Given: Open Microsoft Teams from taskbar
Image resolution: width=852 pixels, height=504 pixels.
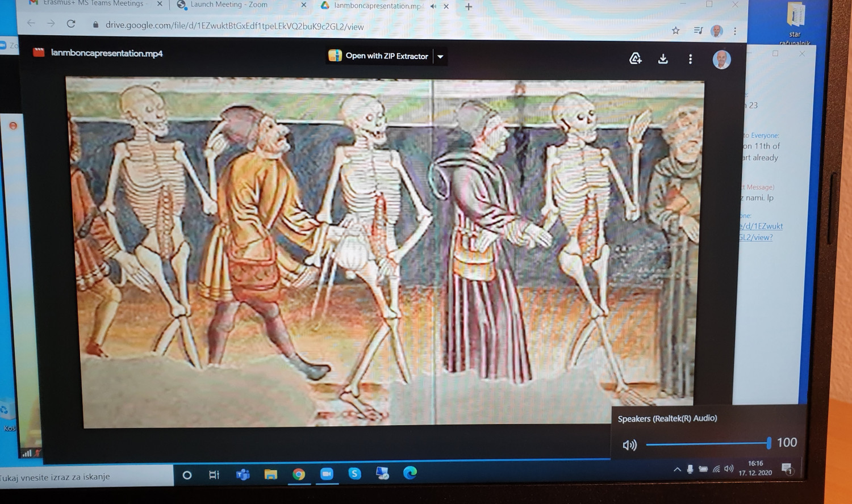Looking at the screenshot, I should (x=243, y=474).
